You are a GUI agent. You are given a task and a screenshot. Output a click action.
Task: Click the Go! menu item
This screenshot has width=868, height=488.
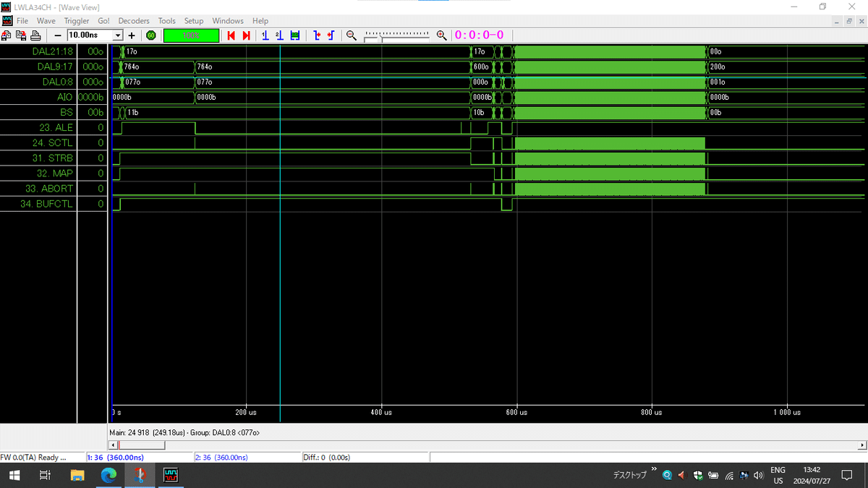point(103,20)
